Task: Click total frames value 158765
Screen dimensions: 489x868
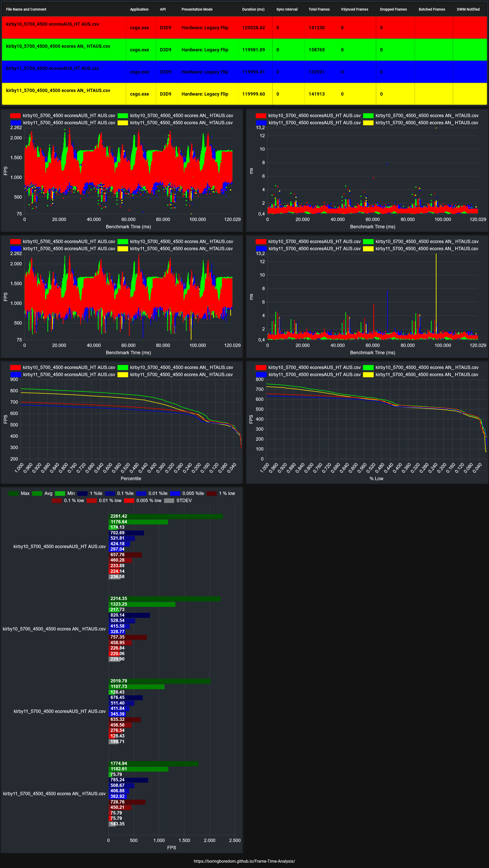Action: [317, 50]
